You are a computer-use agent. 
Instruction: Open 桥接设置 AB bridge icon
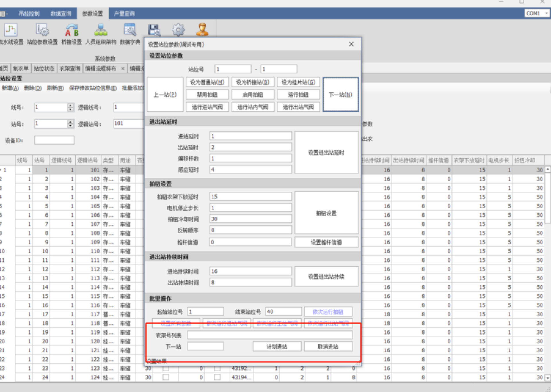(x=72, y=30)
